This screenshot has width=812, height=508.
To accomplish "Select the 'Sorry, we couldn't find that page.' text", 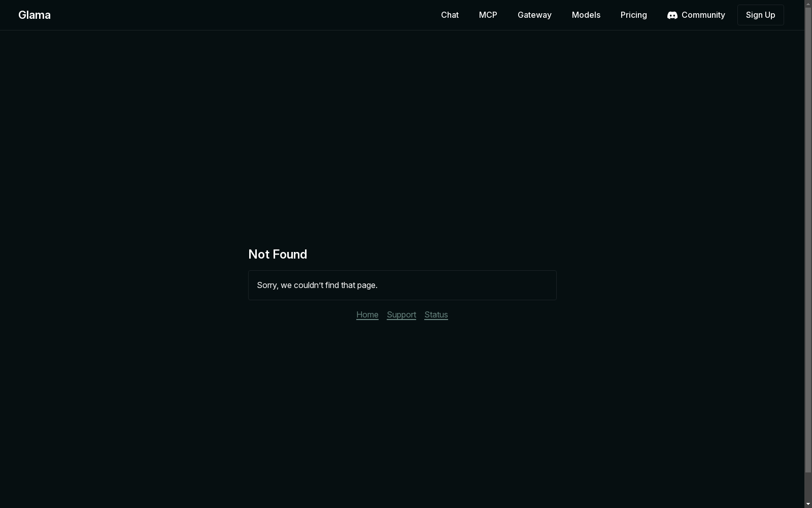I will (x=317, y=285).
